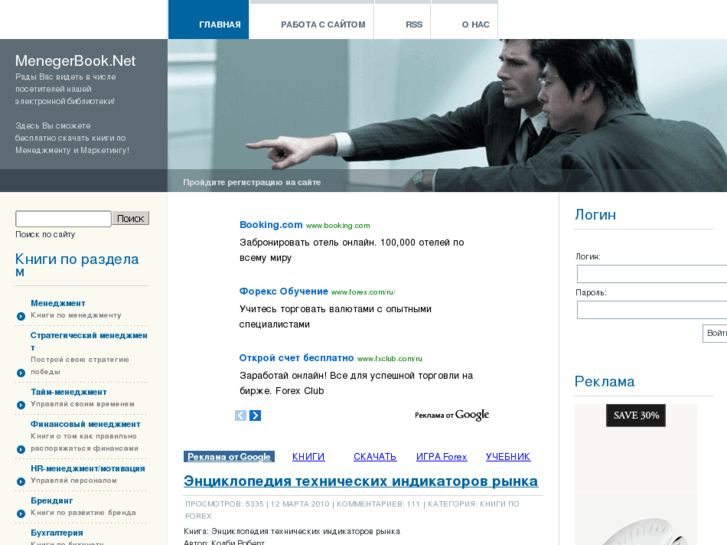Open the ИГРА Forex ad link
Viewport: 727px width, 545px height.
pos(441,457)
